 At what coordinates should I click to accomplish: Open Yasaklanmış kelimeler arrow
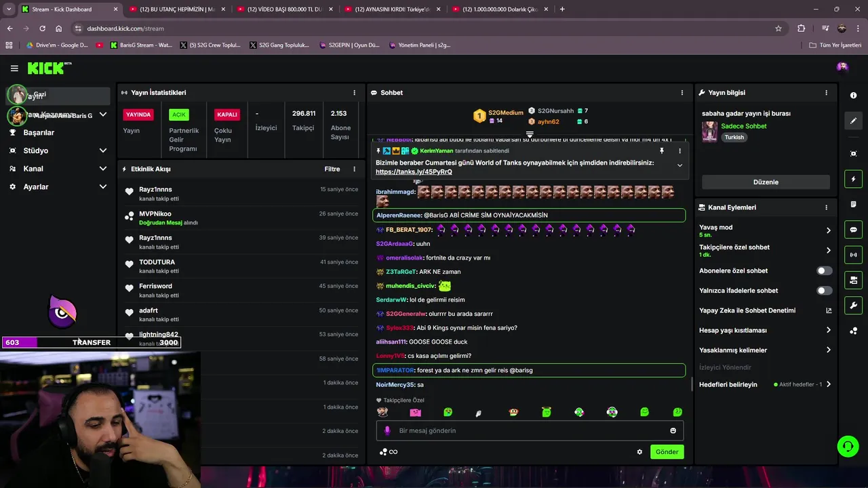click(828, 350)
